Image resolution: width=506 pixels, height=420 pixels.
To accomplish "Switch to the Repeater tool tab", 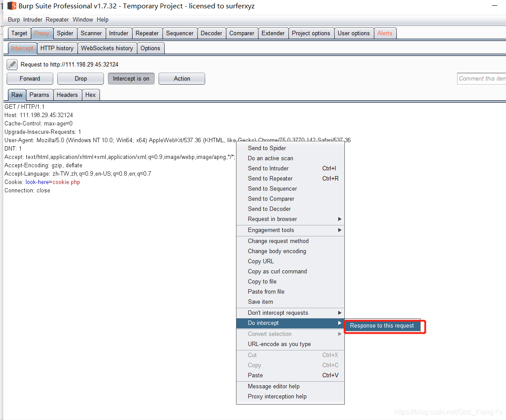I will pyautogui.click(x=147, y=33).
